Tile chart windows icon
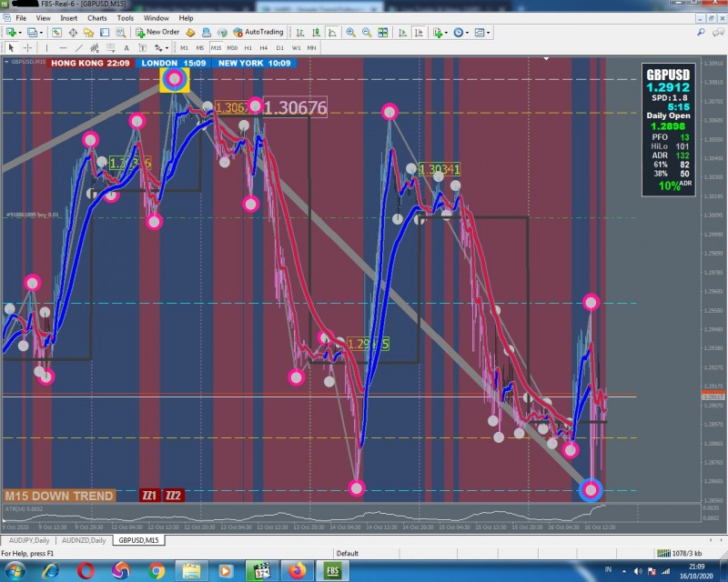Viewport: 728px width, 582px height. [385, 32]
